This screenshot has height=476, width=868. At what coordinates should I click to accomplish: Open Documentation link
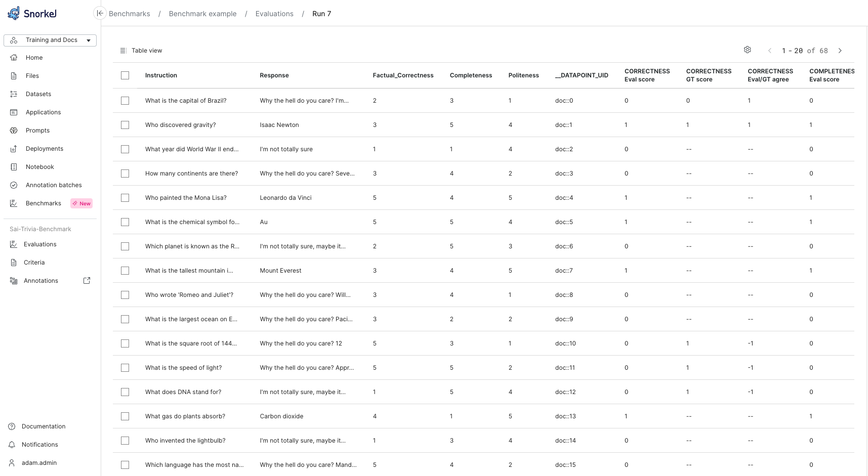click(x=44, y=426)
